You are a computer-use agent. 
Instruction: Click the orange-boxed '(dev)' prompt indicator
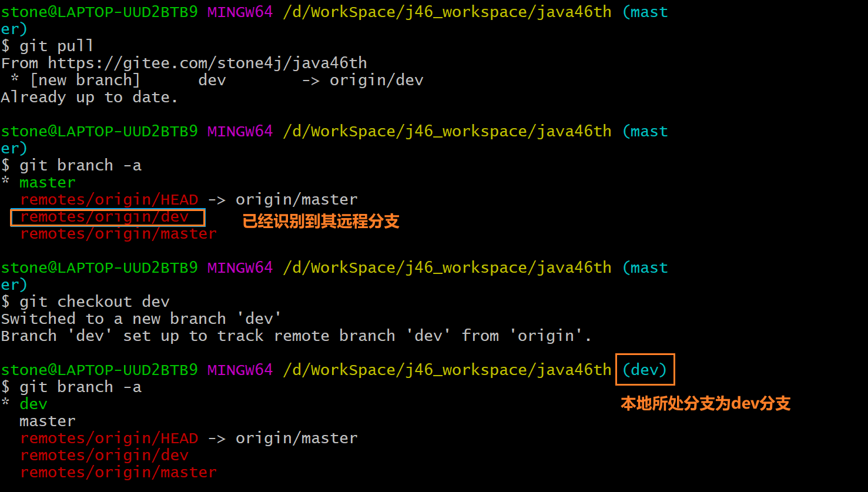645,370
